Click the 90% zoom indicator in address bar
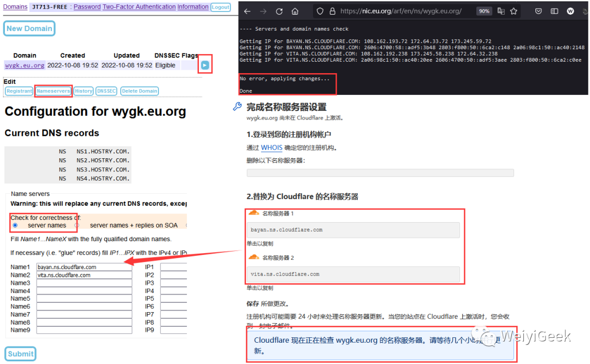Viewport: 590px width, 364px height. coord(484,10)
